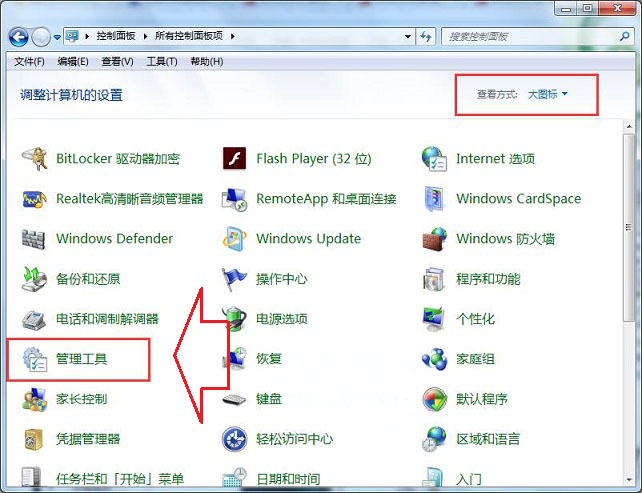Open the 查看(V) menu

tap(118, 62)
